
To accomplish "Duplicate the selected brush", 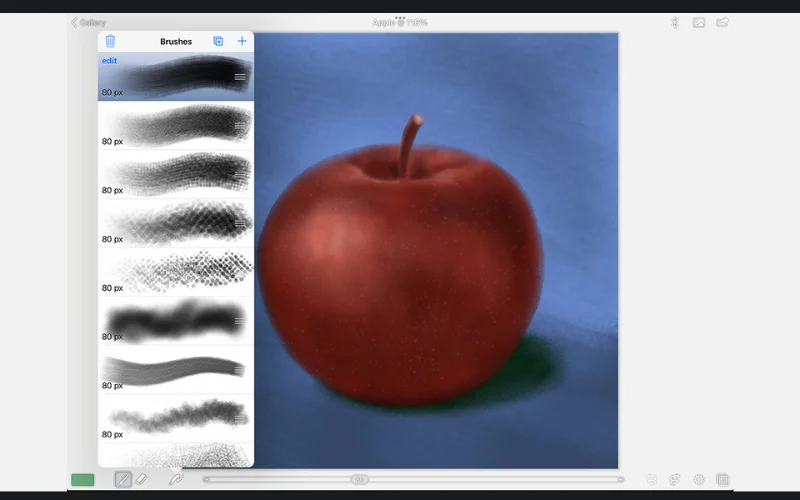I will coord(218,41).
